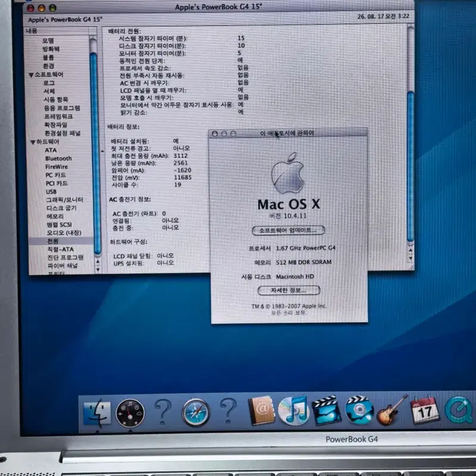
Task: Open iDVD disc icon in Dock
Action: (x=359, y=410)
